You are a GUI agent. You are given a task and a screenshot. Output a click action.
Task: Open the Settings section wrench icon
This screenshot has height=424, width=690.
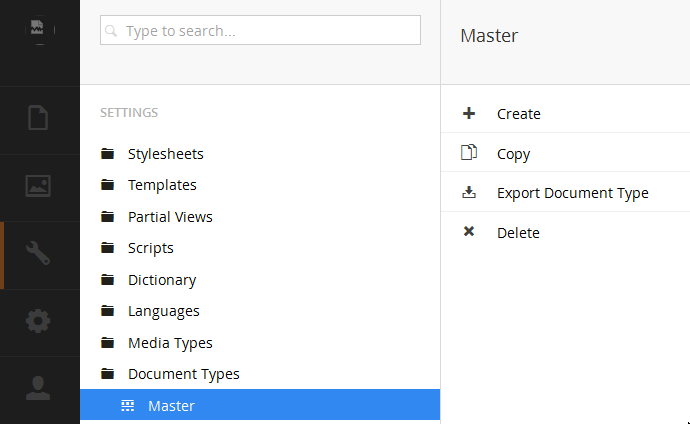tap(38, 253)
